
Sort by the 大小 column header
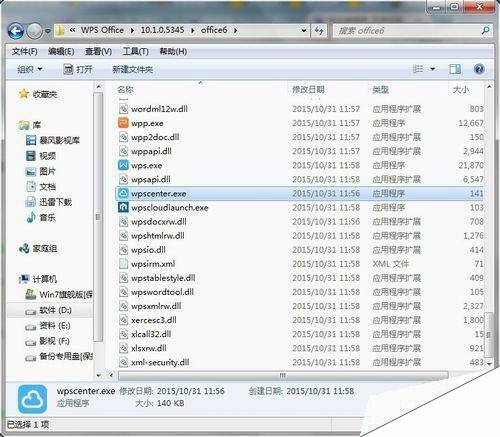point(461,89)
